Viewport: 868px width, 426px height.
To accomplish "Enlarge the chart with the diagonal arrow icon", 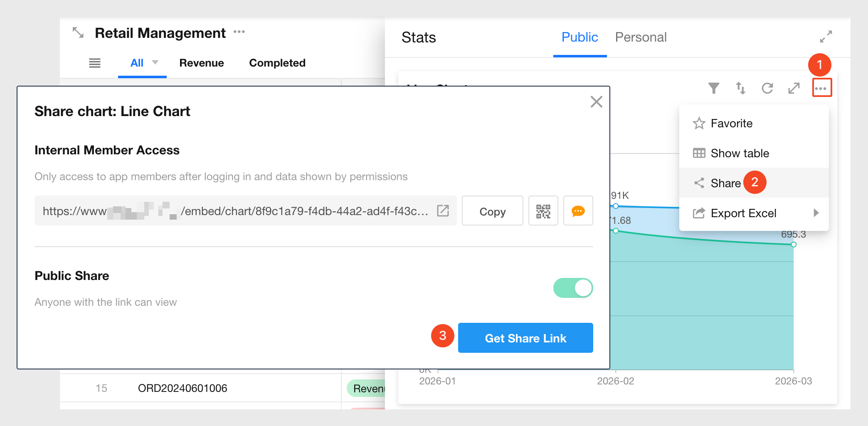I will 794,88.
